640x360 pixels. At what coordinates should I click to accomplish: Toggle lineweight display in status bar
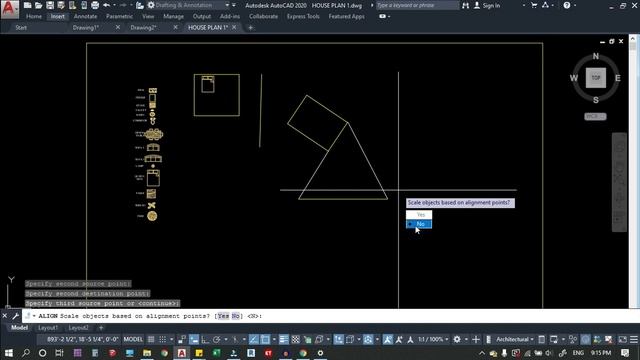point(283,339)
